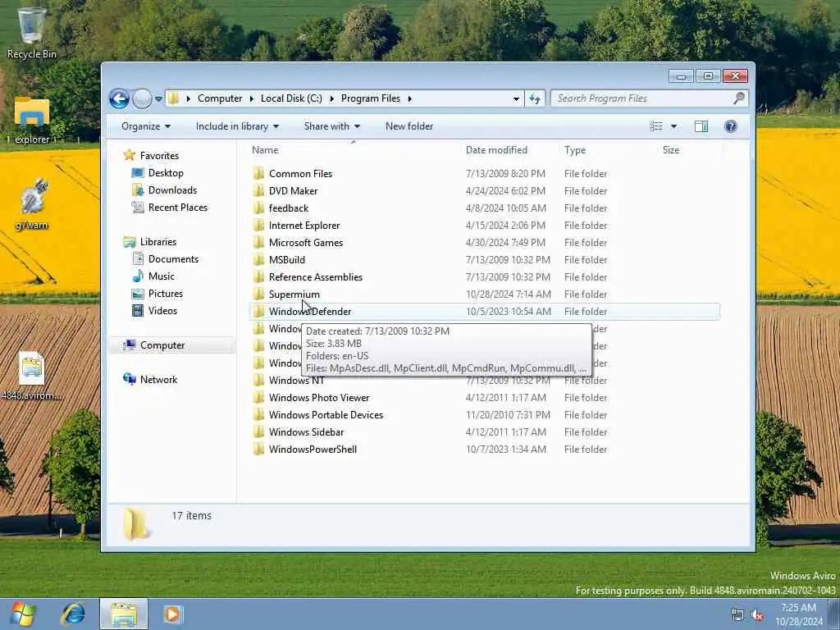Click the volume muted tray icon
This screenshot has height=630, width=840.
pos(757,615)
